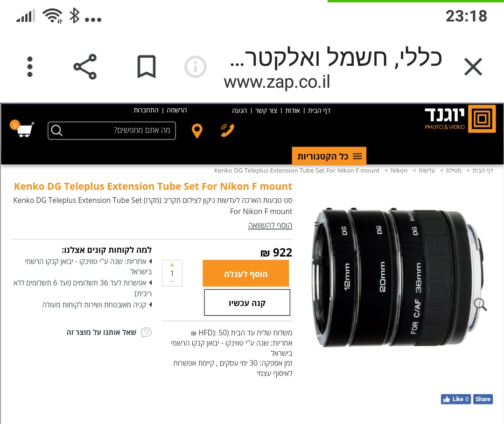Bookmark this page with the bookmark icon
This screenshot has width=504, height=424.
[147, 67]
